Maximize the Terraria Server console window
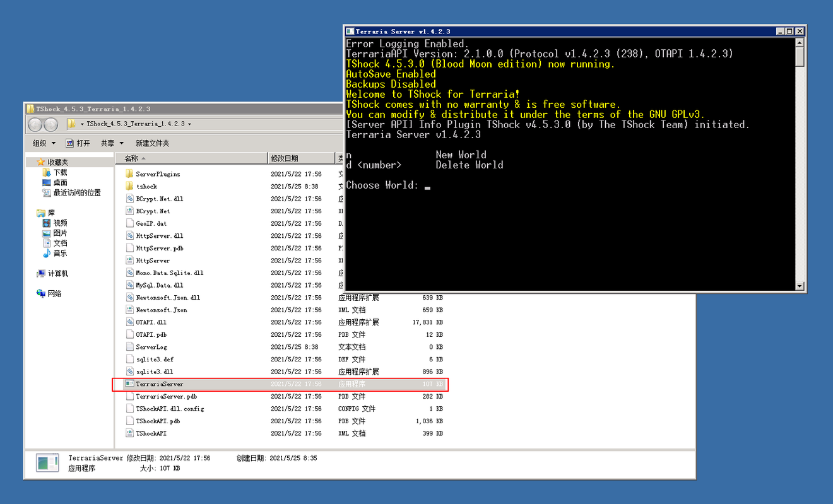 tap(789, 31)
